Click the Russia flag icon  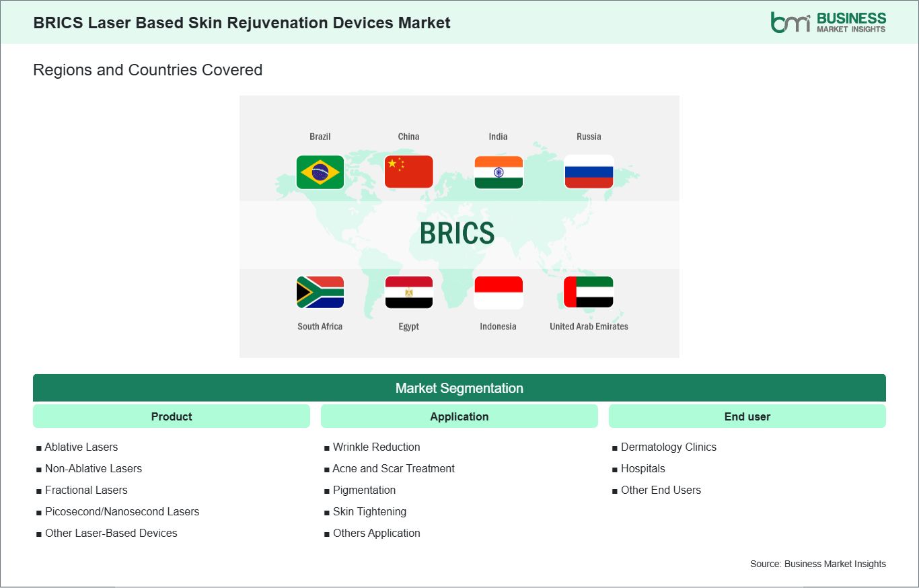[x=589, y=172]
